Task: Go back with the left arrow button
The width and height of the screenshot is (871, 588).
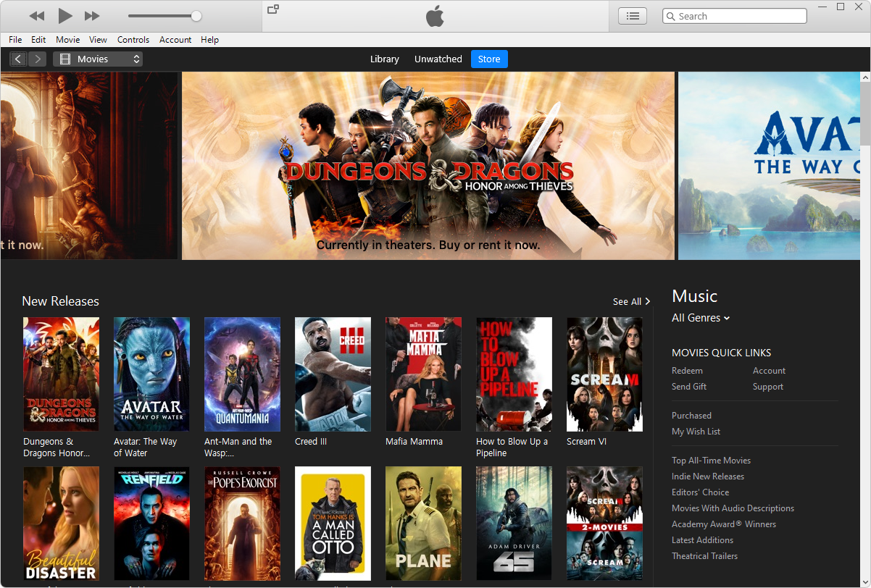Action: pos(19,59)
